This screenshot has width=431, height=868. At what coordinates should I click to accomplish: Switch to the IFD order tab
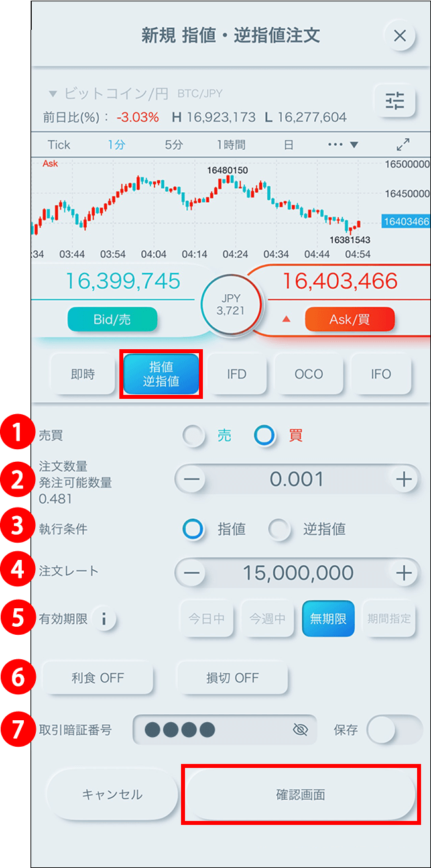[237, 374]
